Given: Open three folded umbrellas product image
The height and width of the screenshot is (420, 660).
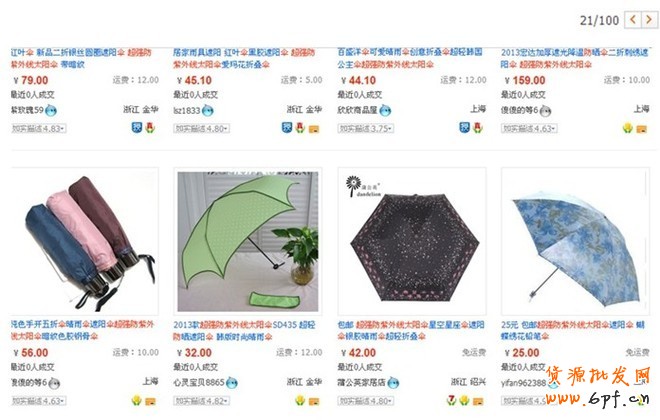Looking at the screenshot, I should (85, 242).
